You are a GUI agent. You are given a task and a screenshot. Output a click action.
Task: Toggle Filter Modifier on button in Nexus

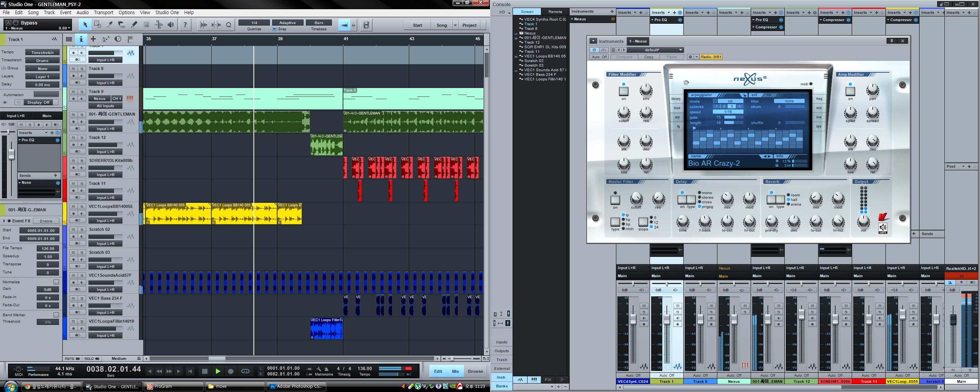point(624,91)
